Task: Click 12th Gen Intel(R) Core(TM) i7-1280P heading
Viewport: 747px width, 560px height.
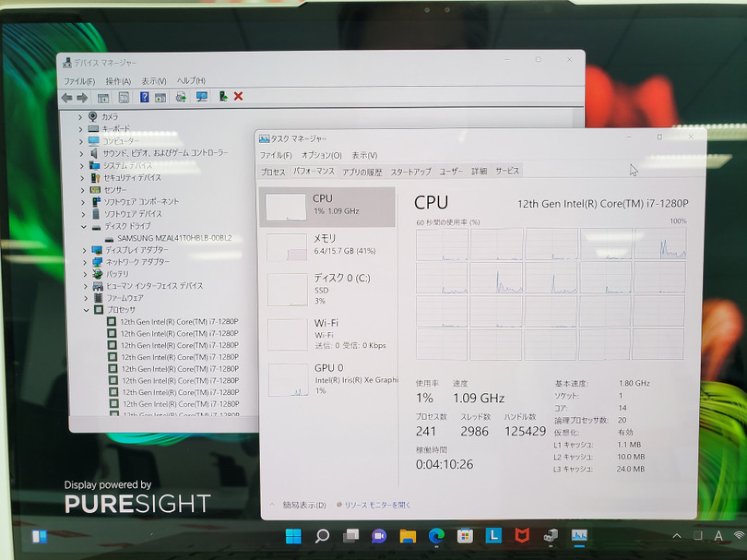Action: [602, 204]
